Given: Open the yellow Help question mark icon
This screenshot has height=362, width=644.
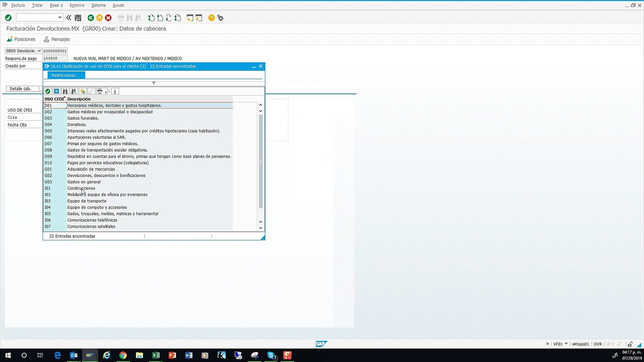Looking at the screenshot, I should [x=211, y=18].
